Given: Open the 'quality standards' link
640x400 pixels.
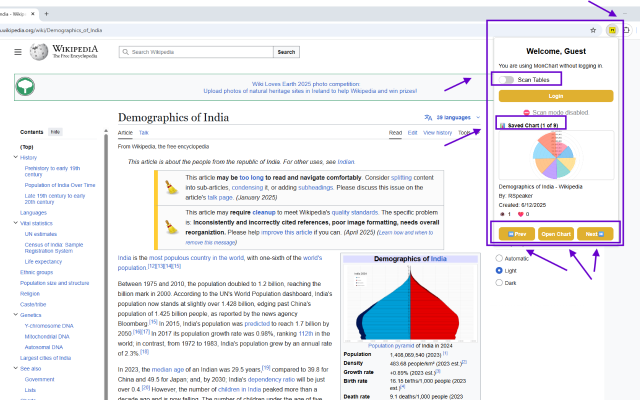Looking at the screenshot, I should (x=355, y=212).
